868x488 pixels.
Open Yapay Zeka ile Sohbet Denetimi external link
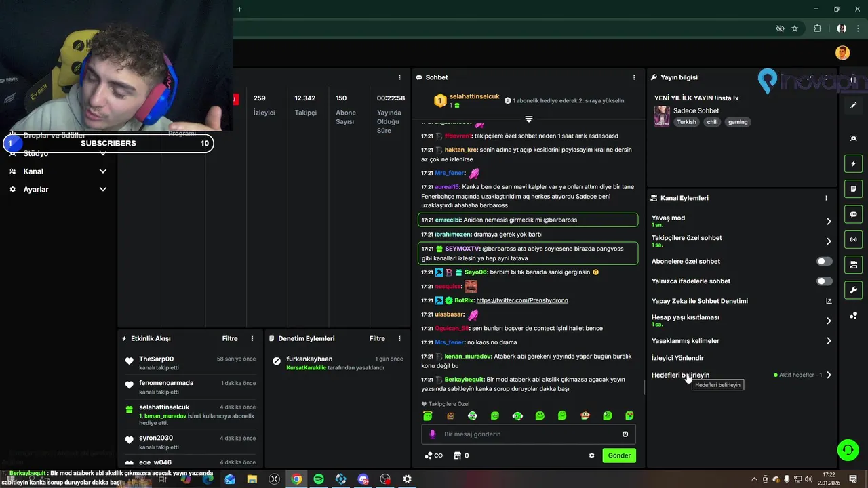click(x=829, y=301)
